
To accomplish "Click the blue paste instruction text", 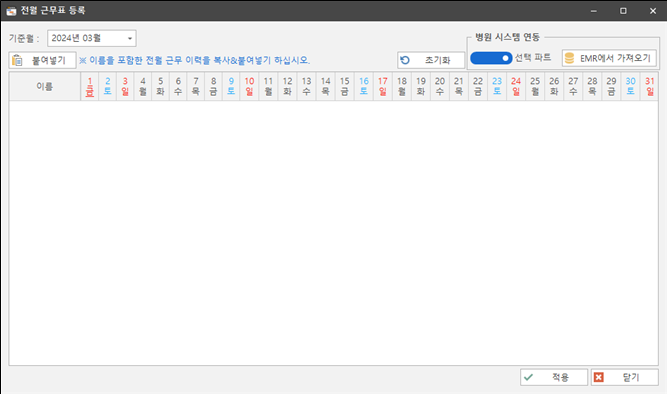I will (195, 60).
